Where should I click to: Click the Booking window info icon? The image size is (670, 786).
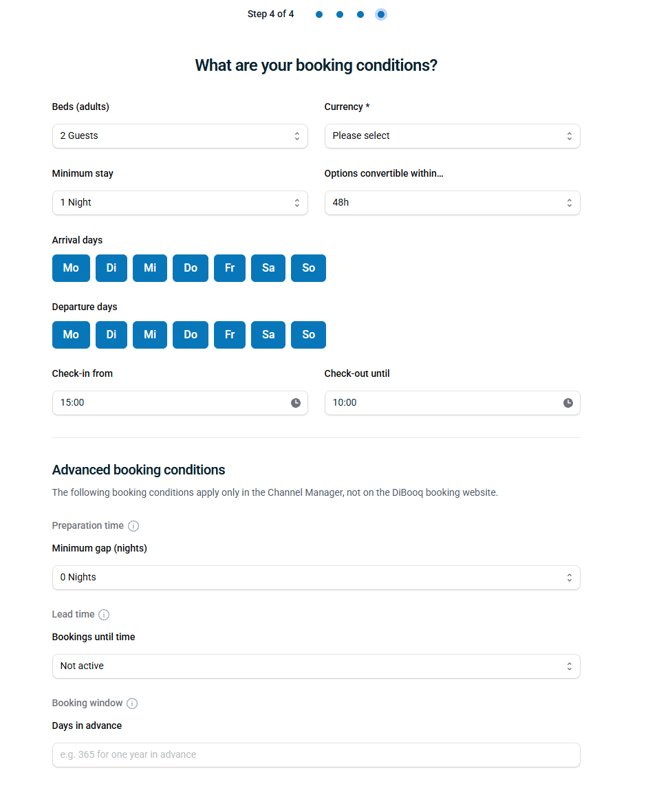132,703
